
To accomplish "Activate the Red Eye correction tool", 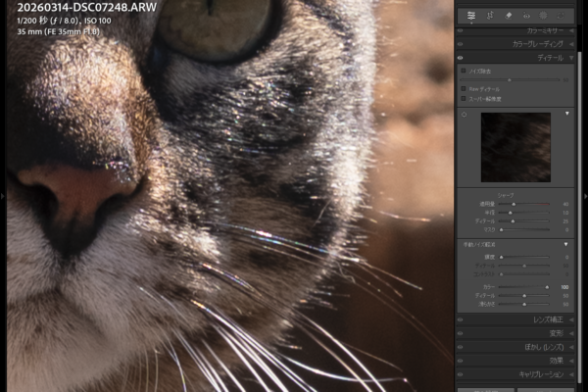I will click(x=525, y=16).
